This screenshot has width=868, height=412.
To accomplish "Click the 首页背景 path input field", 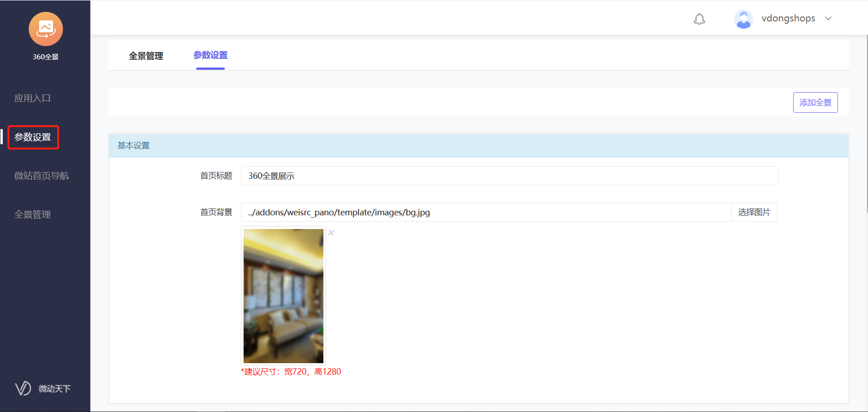I will point(486,212).
